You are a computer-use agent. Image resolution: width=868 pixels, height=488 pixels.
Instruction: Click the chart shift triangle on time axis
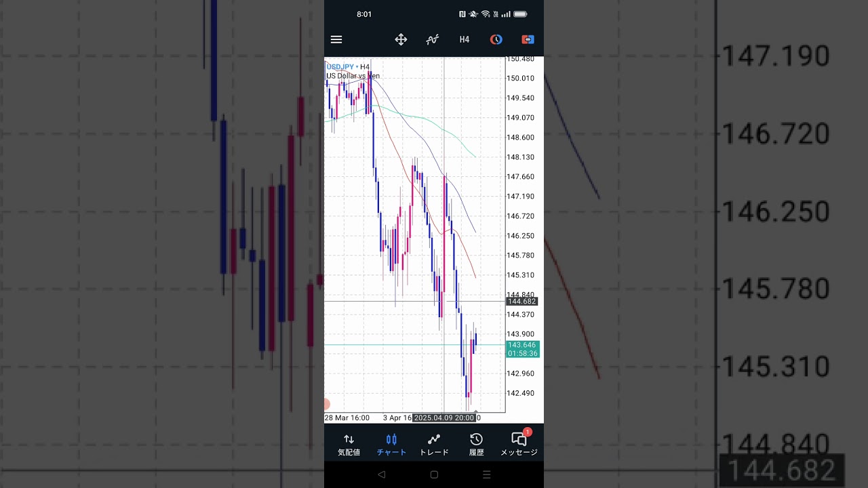coord(475,411)
